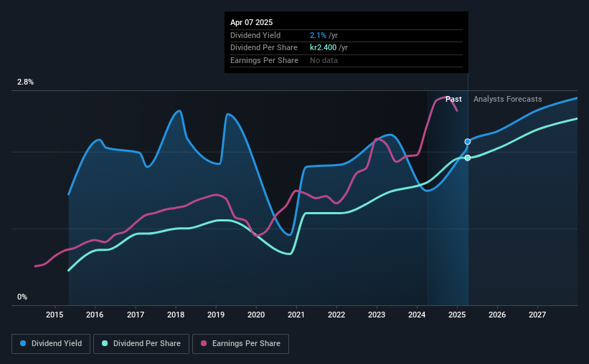
Task: Toggle the Dividend Yield legend button
Action: (x=51, y=344)
